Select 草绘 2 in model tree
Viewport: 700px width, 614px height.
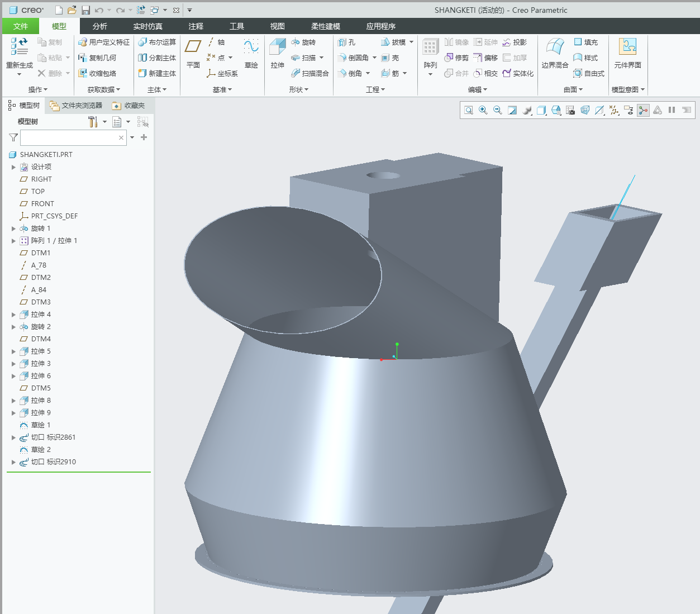pos(41,450)
